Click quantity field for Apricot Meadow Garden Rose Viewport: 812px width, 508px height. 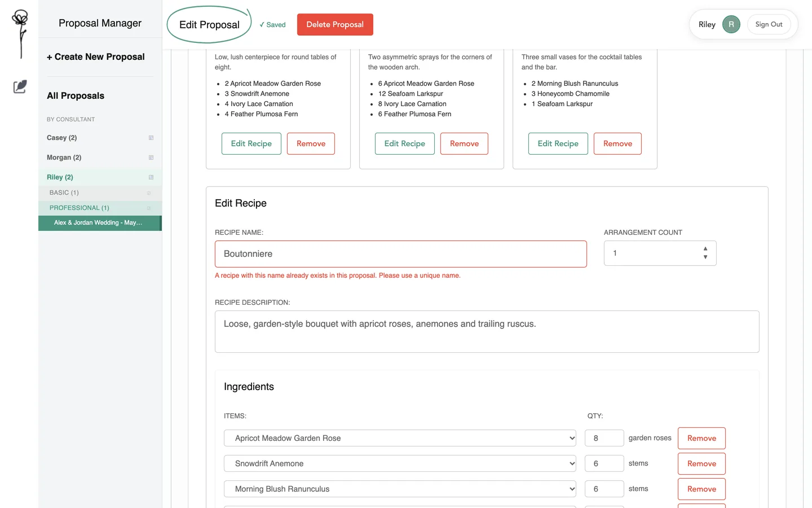click(x=604, y=438)
